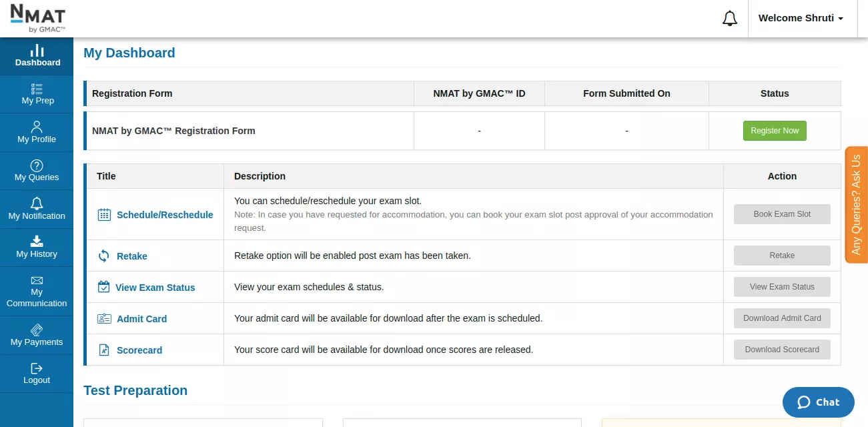Viewport: 868px width, 427px height.
Task: Click the Logout arrow icon
Action: click(x=37, y=368)
